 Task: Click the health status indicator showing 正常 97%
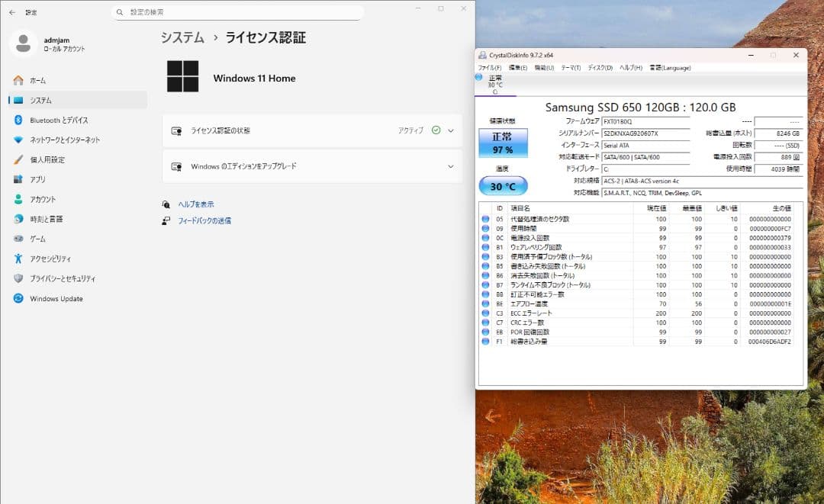click(504, 144)
